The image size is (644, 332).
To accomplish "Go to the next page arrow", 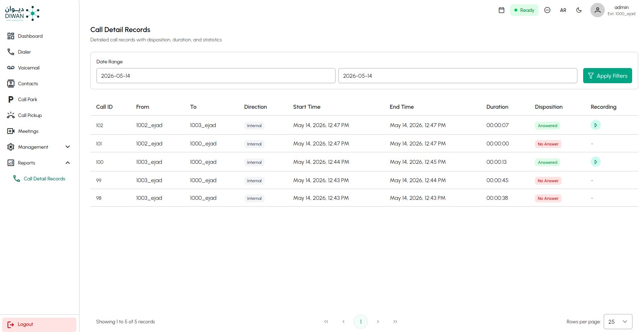I will (378, 322).
